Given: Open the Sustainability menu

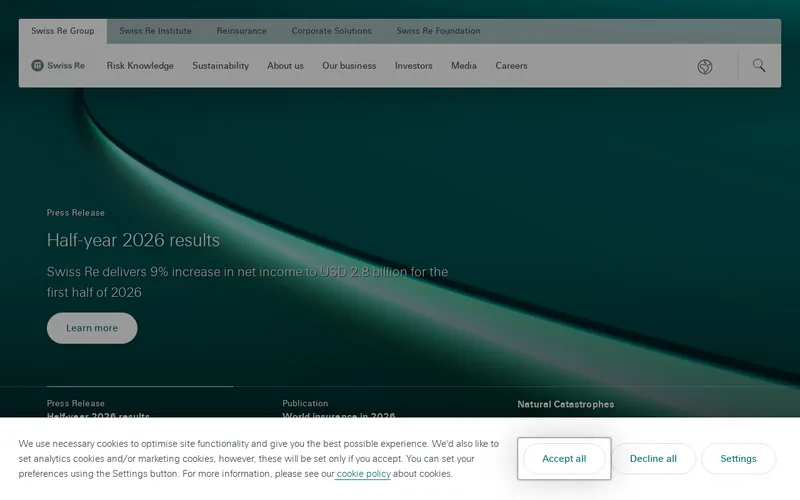Looking at the screenshot, I should pyautogui.click(x=220, y=66).
